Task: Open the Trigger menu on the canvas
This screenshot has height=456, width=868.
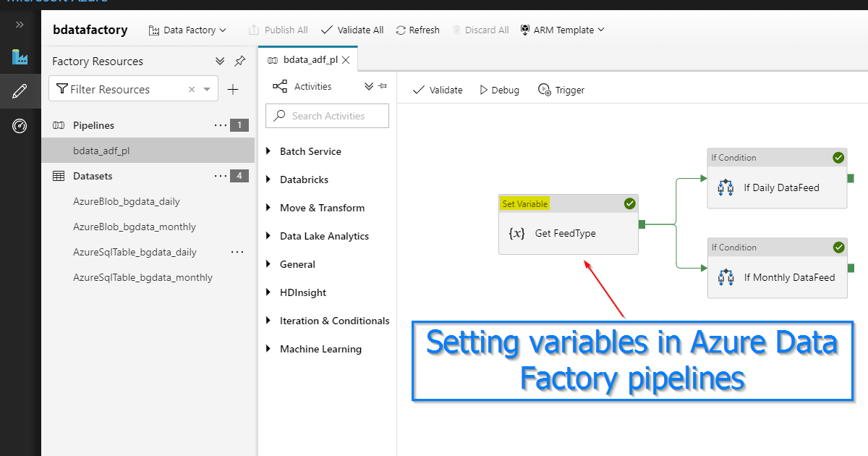Action: [x=561, y=90]
